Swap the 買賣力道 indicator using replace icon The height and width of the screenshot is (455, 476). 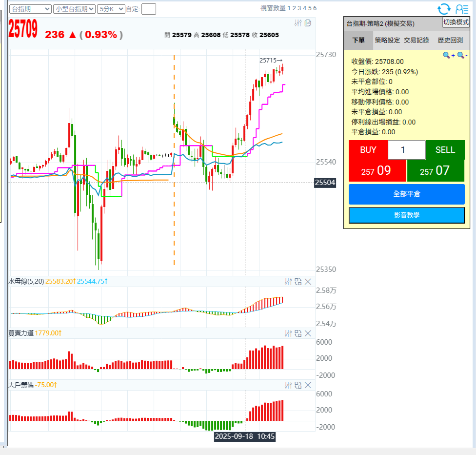(x=298, y=333)
